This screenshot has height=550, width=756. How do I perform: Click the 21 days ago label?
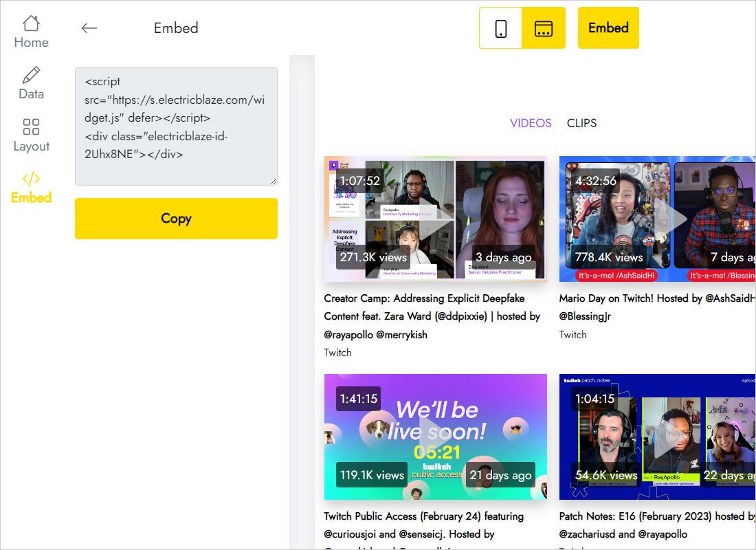click(500, 475)
